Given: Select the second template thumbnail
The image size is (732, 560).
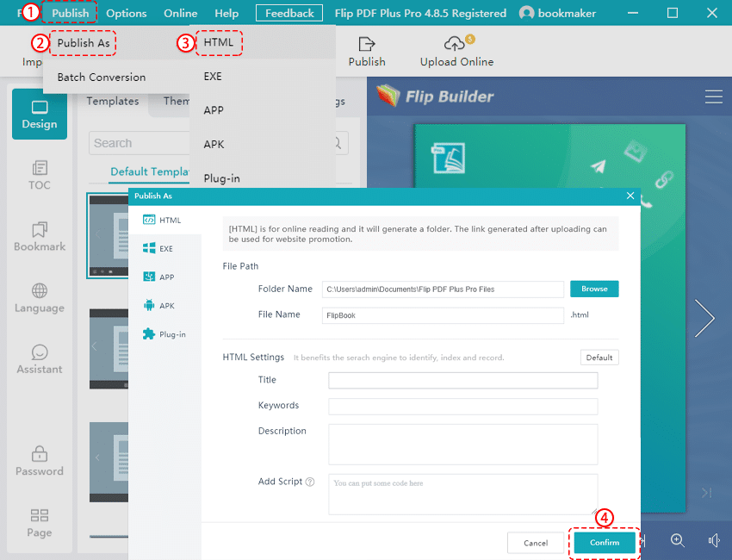Looking at the screenshot, I should pyautogui.click(x=109, y=348).
